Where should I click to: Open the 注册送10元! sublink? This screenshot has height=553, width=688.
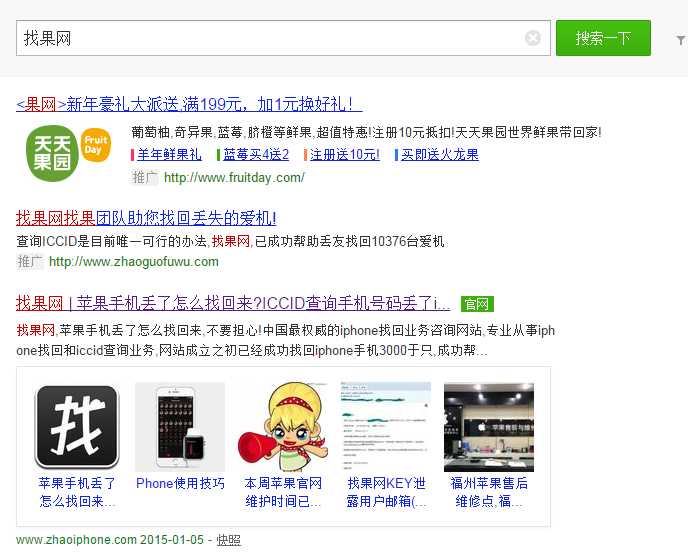345,154
